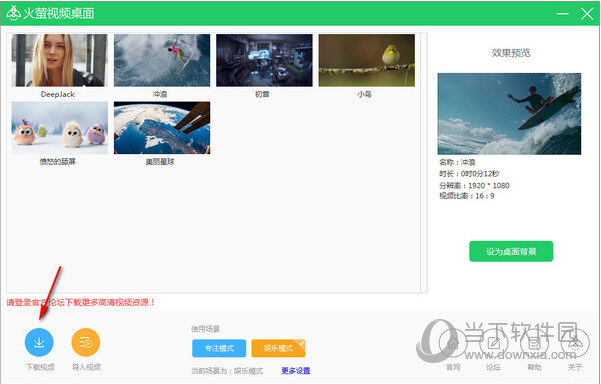The image size is (601, 384).
Task: Select the 愤怒的舔屏 video thumbnail
Action: 60,128
